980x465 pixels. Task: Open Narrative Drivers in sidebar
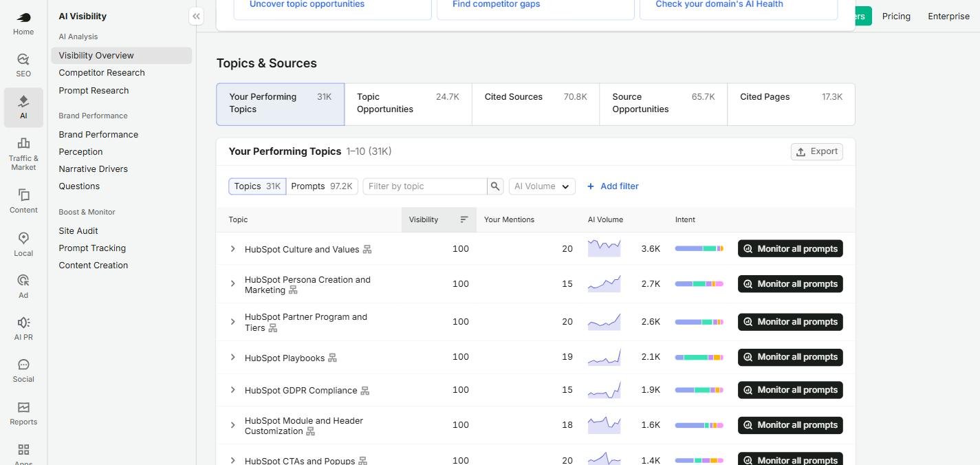[x=93, y=169]
